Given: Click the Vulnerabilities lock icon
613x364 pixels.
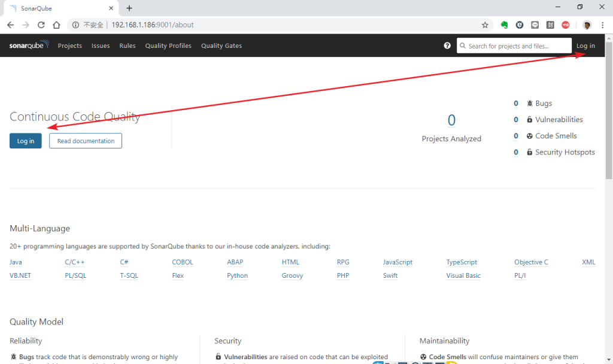Looking at the screenshot, I should coord(530,120).
